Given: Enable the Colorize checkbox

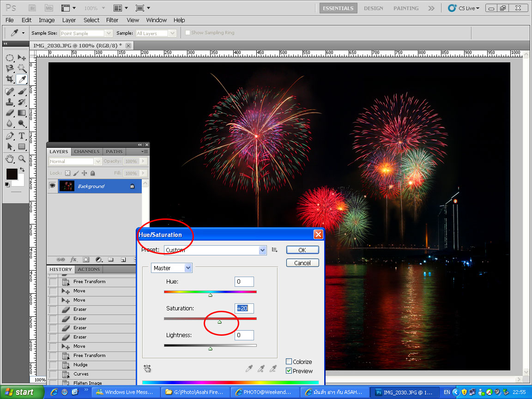Looking at the screenshot, I should pos(289,362).
